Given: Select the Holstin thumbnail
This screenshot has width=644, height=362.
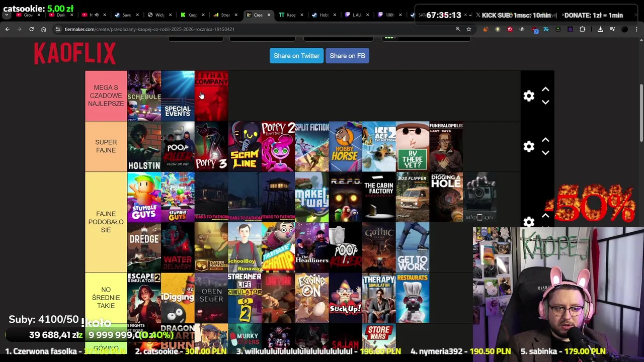Looking at the screenshot, I should (144, 146).
